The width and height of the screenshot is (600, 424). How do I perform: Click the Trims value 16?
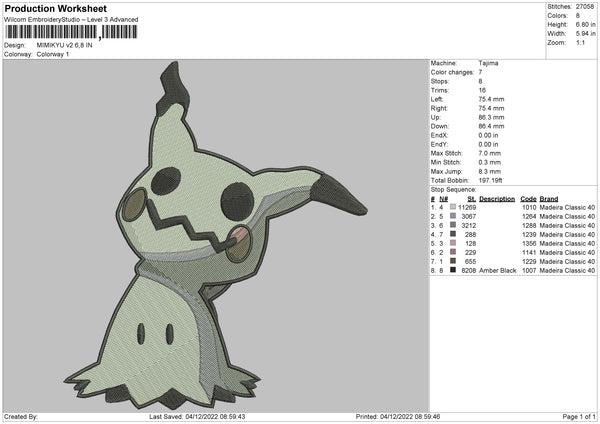point(482,90)
